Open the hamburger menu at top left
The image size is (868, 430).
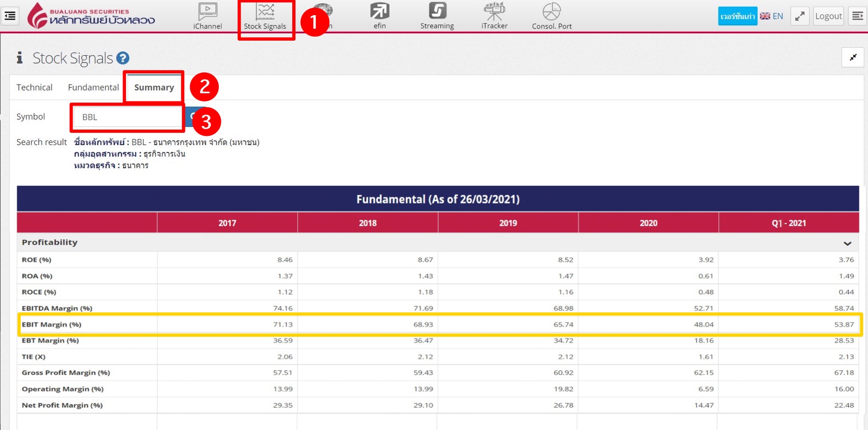(x=10, y=16)
